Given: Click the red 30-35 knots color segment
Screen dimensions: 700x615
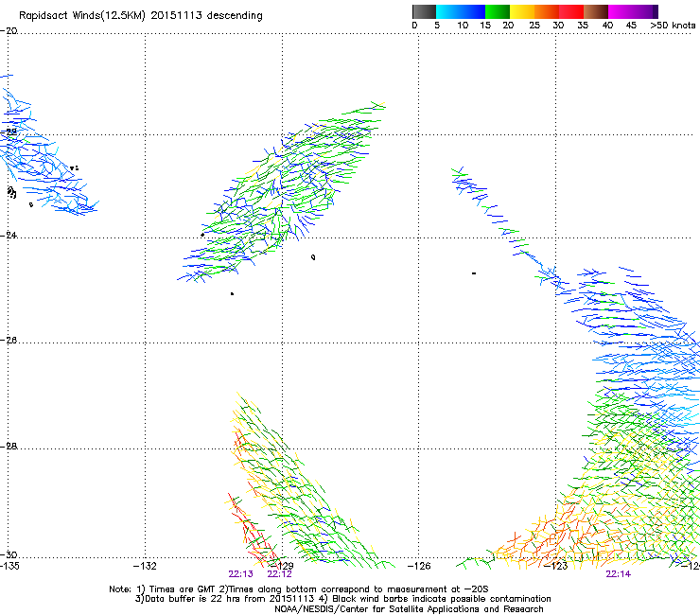Looking at the screenshot, I should 571,11.
